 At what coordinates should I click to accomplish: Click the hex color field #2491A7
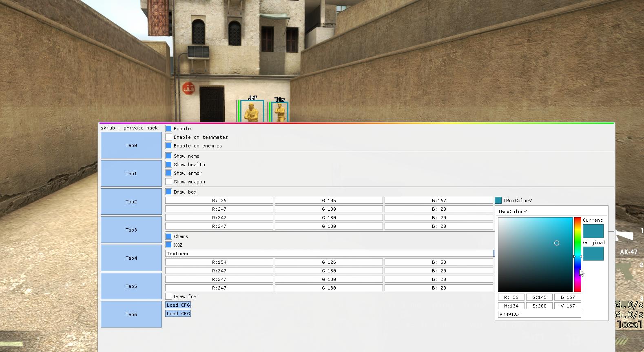tap(539, 314)
